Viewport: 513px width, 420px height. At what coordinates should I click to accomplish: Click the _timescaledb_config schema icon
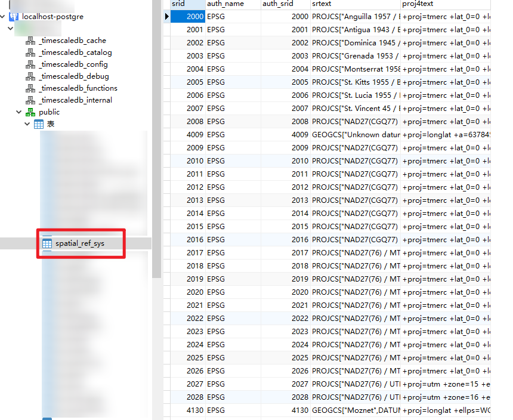click(x=30, y=64)
